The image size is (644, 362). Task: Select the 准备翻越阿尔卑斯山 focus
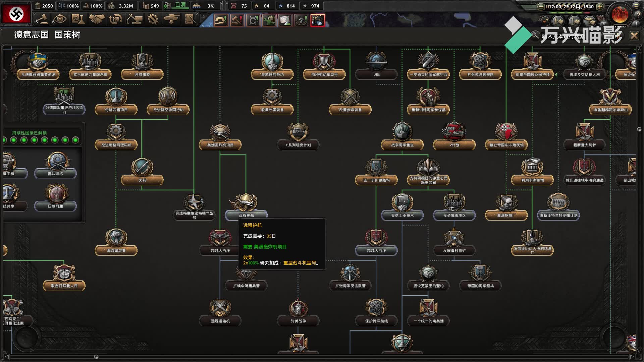click(x=610, y=102)
